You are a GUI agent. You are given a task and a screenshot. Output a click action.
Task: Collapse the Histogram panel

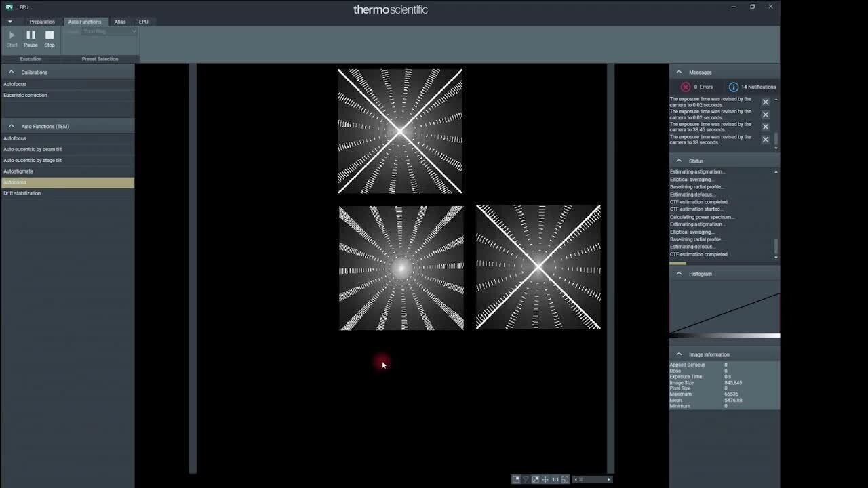679,274
